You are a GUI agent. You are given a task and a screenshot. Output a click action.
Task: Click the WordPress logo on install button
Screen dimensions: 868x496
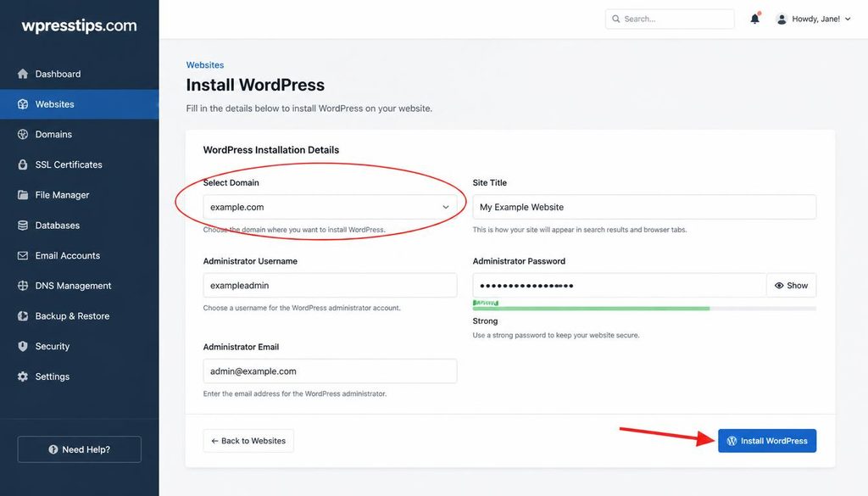click(732, 441)
